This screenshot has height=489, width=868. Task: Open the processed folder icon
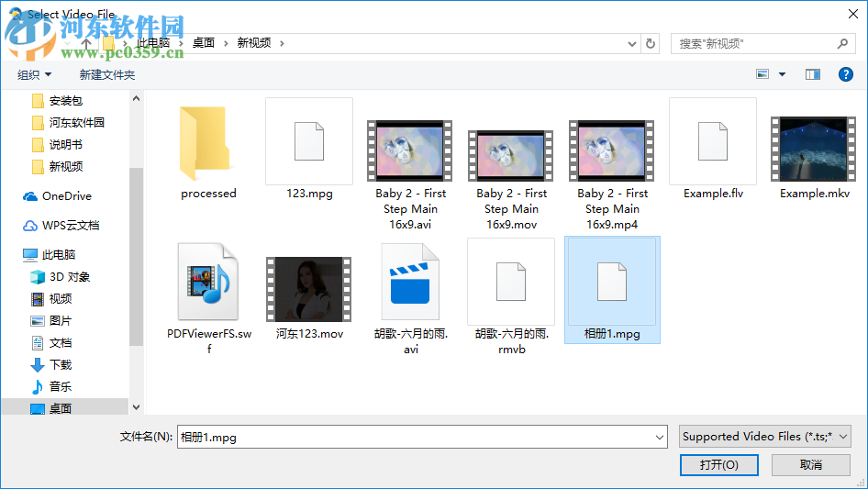point(205,143)
